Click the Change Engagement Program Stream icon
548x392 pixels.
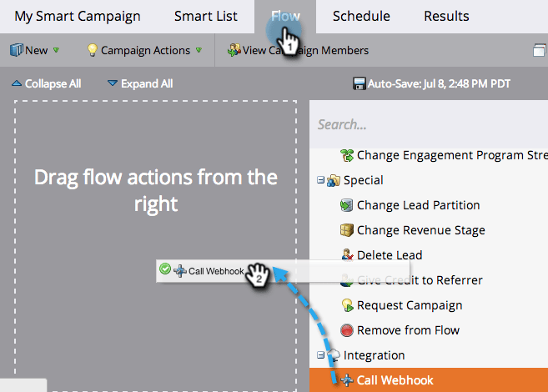point(347,155)
